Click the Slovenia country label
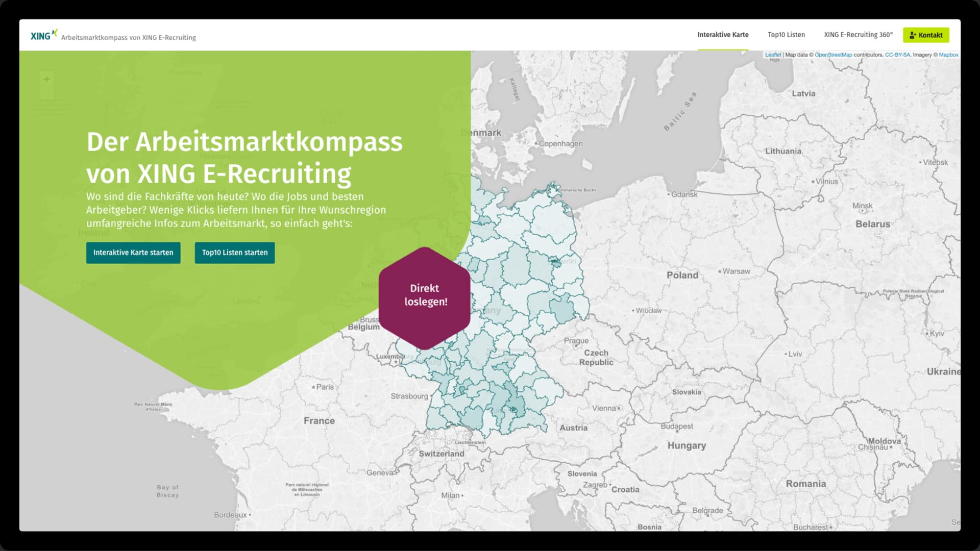Viewport: 980px width, 551px height. click(582, 473)
